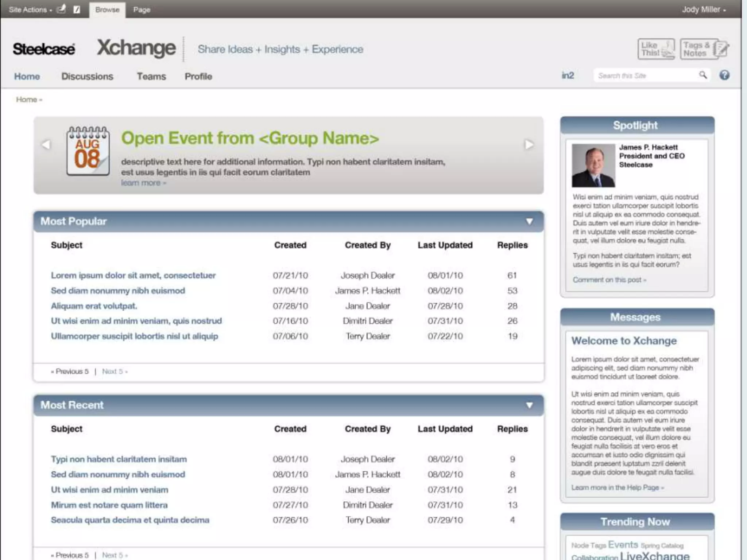747x560 pixels.
Task: Collapse the Most Recent panel
Action: (x=529, y=405)
